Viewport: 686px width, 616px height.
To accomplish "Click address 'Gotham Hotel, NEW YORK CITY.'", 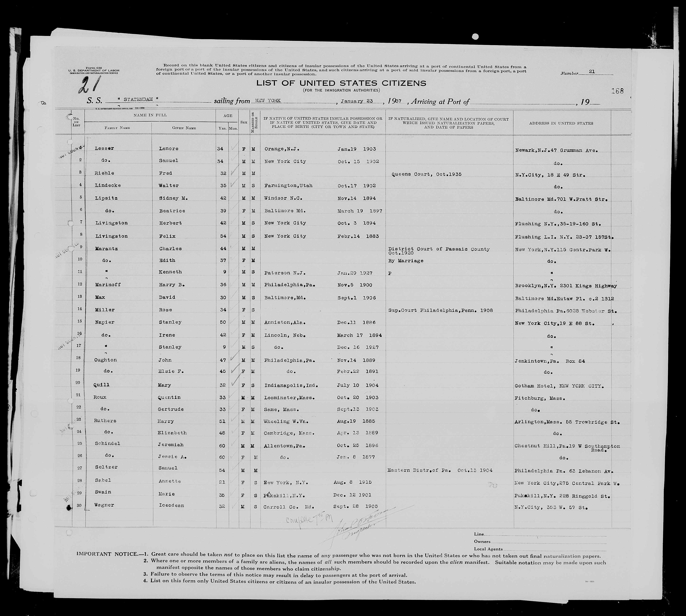I will click(x=559, y=386).
